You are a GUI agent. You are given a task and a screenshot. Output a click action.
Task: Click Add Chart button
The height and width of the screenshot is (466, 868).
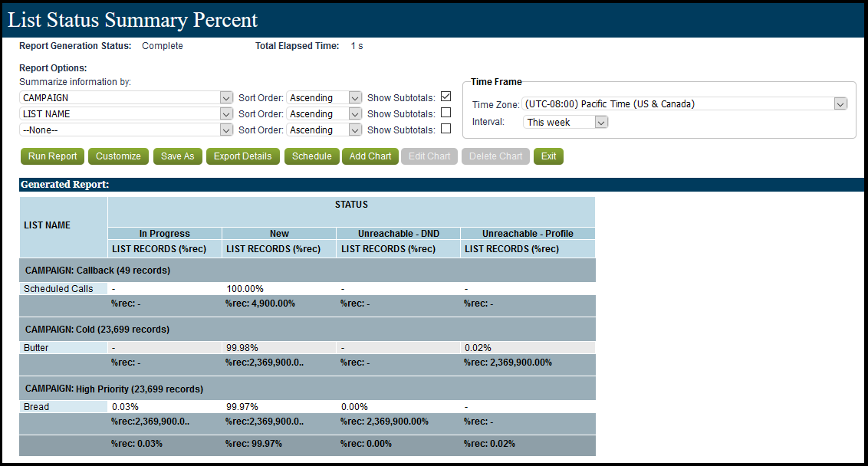pyautogui.click(x=370, y=156)
